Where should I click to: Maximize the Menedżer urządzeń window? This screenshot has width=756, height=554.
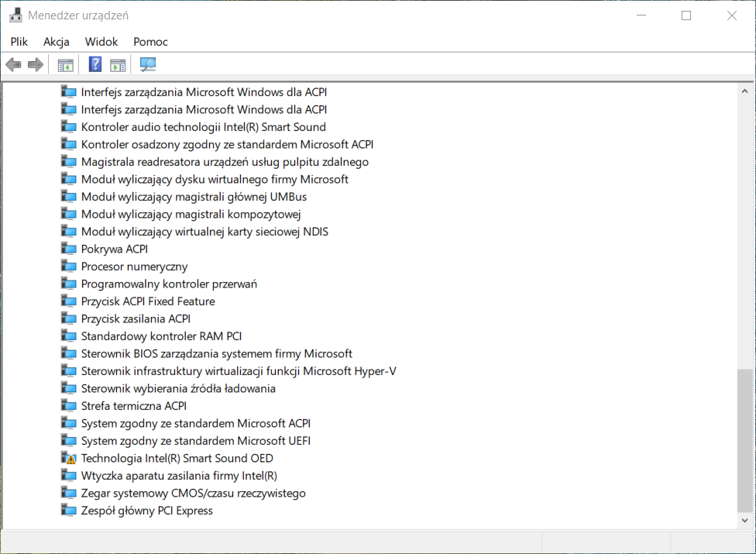(x=686, y=15)
